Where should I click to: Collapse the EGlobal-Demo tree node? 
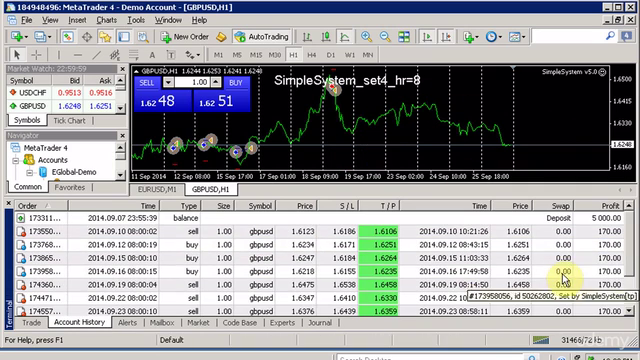[29, 173]
